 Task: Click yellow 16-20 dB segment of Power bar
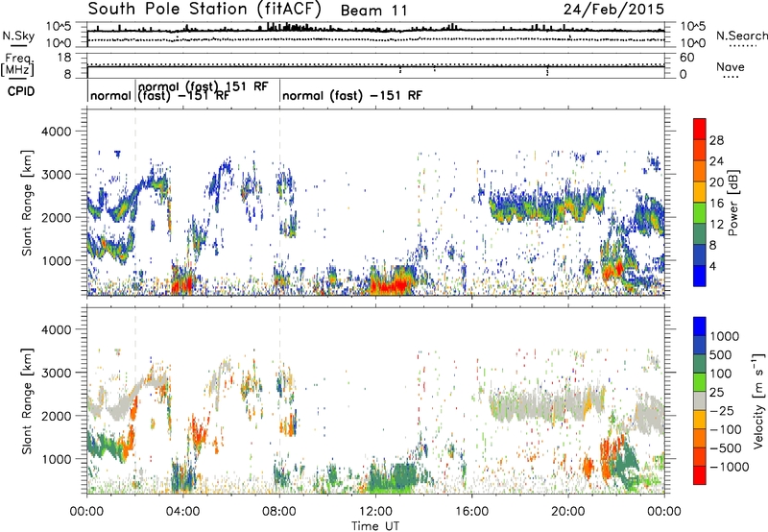click(x=700, y=192)
